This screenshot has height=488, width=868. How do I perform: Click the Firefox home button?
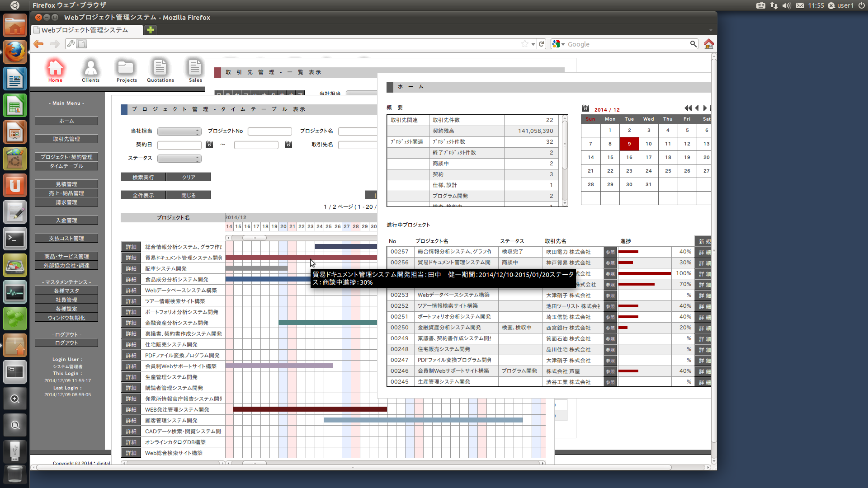708,44
